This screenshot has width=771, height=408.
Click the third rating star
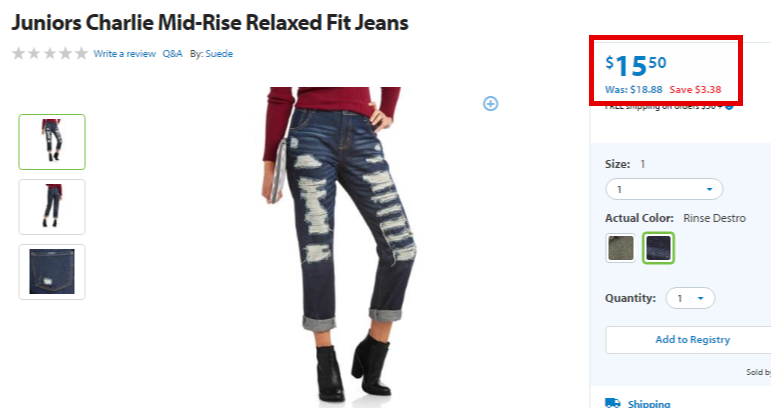(x=50, y=53)
